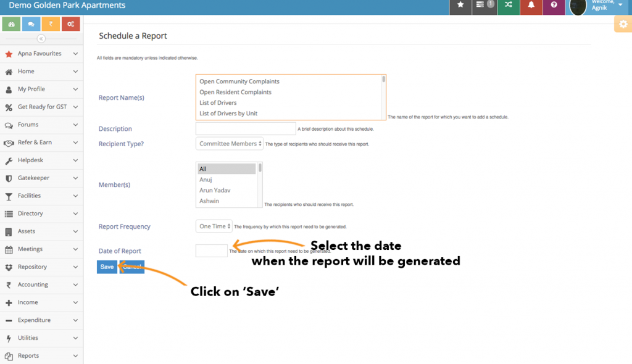This screenshot has height=364, width=632.
Task: Click the shield icon beside Gatekeeper
Action: (9, 178)
